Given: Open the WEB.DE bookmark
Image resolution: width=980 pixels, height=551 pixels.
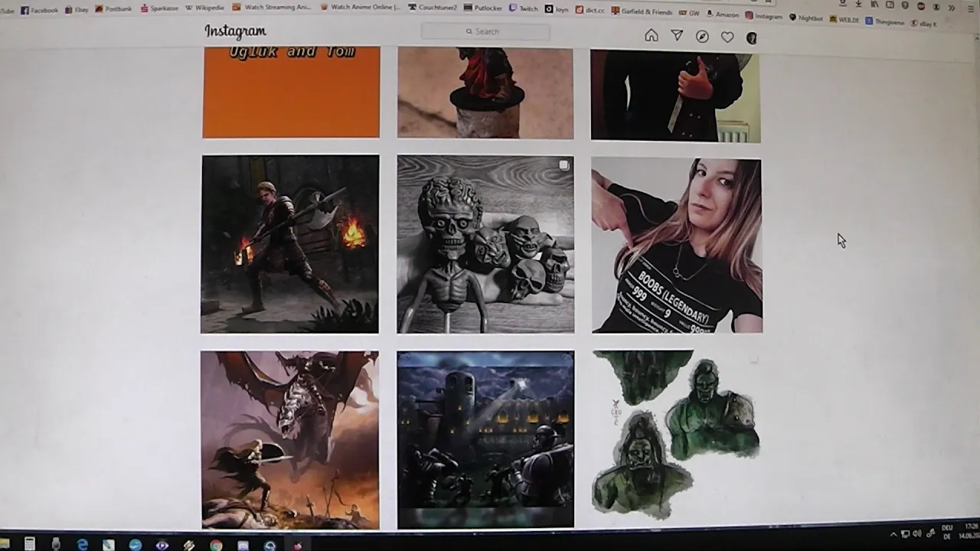Looking at the screenshot, I should pos(843,19).
